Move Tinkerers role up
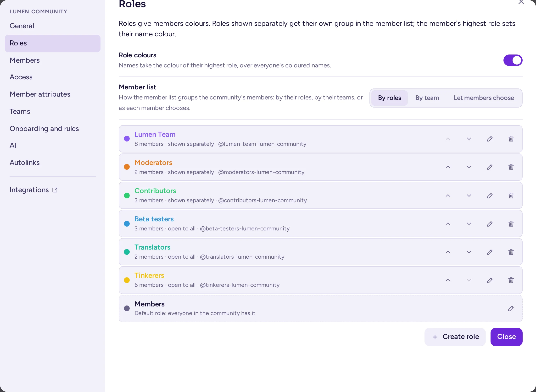Viewport: 536px width, 392px height. pyautogui.click(x=448, y=280)
